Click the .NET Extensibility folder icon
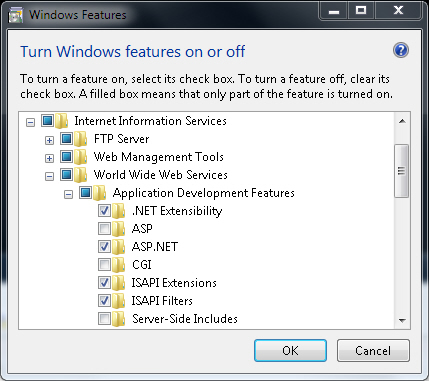 [119, 211]
